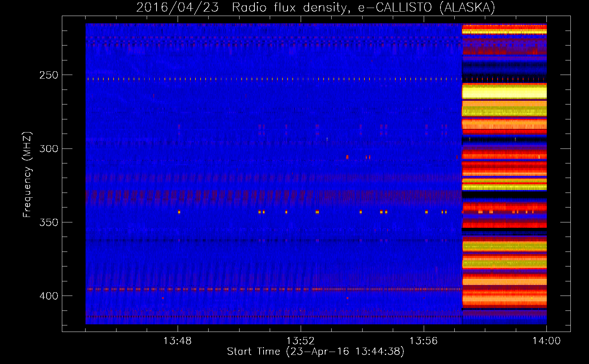This screenshot has width=589, height=364.
Task: Click the 'Frequency (MHZ)' axis label
Action: 27,175
